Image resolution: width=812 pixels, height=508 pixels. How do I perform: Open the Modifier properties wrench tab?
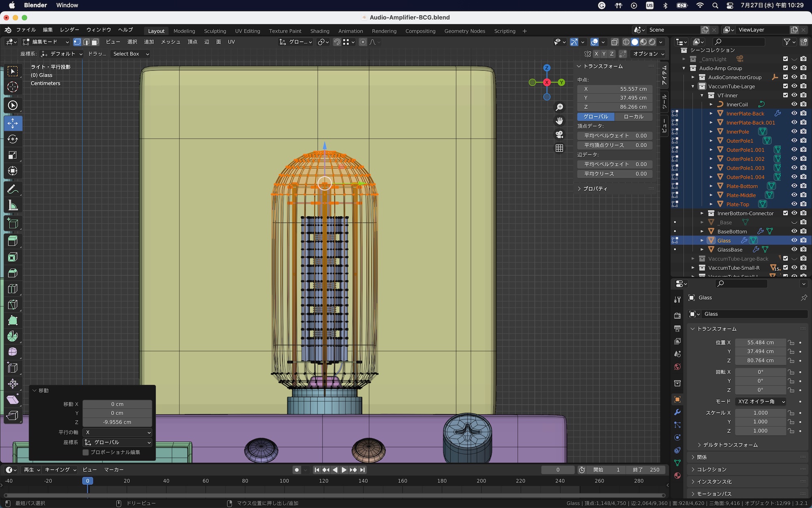point(677,412)
